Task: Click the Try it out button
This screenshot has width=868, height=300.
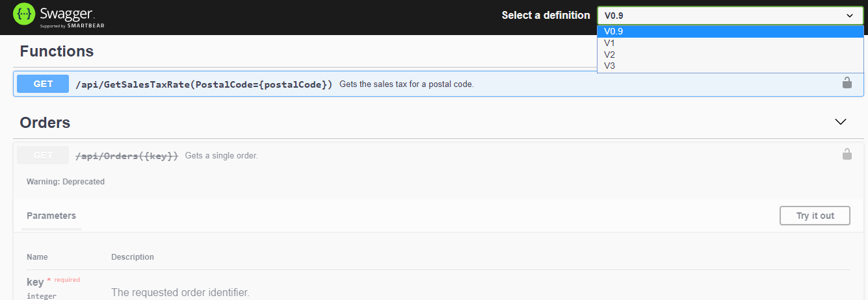Action: coord(815,216)
